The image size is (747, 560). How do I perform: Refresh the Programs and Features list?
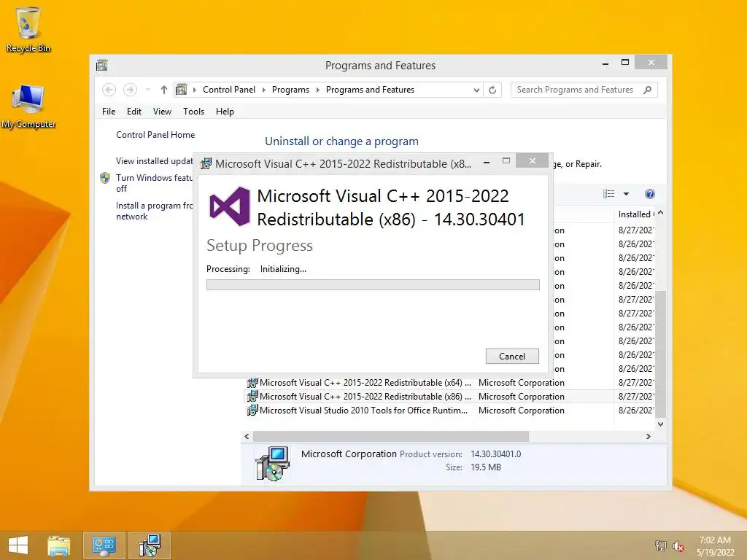tap(492, 90)
